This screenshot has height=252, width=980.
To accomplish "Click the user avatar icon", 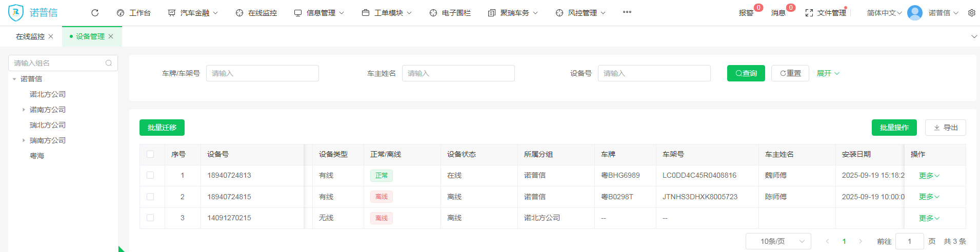I will 914,13.
